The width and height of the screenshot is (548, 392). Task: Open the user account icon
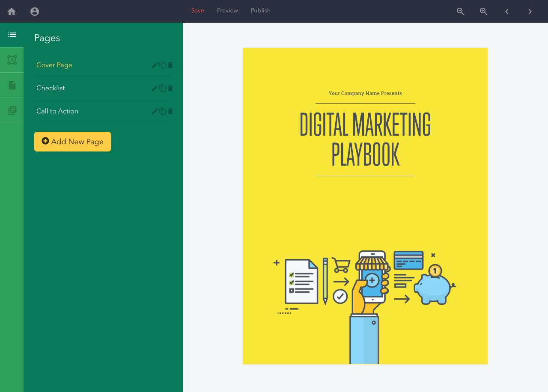(35, 12)
